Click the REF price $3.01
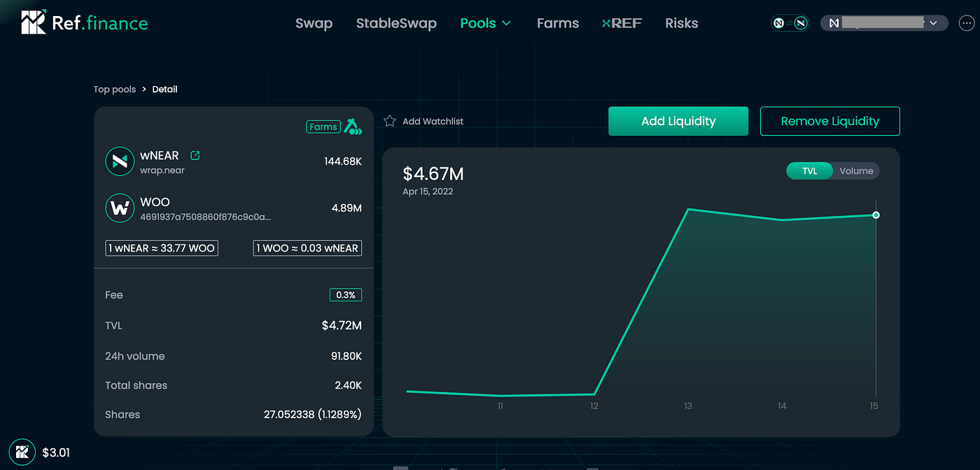The width and height of the screenshot is (980, 470). coord(56,452)
